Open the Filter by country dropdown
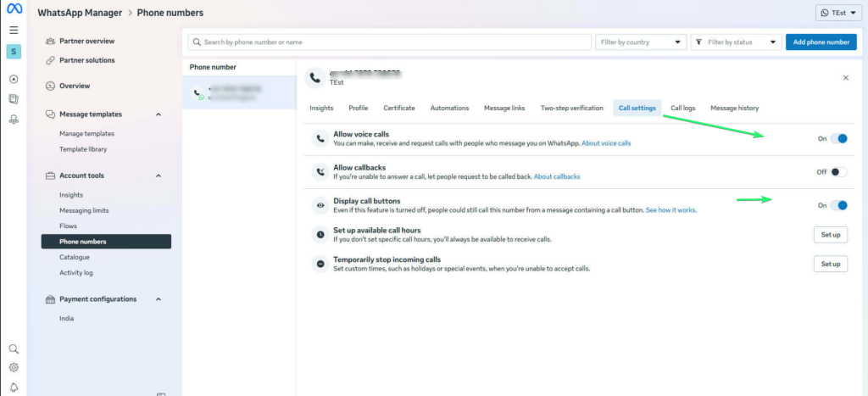 click(641, 42)
